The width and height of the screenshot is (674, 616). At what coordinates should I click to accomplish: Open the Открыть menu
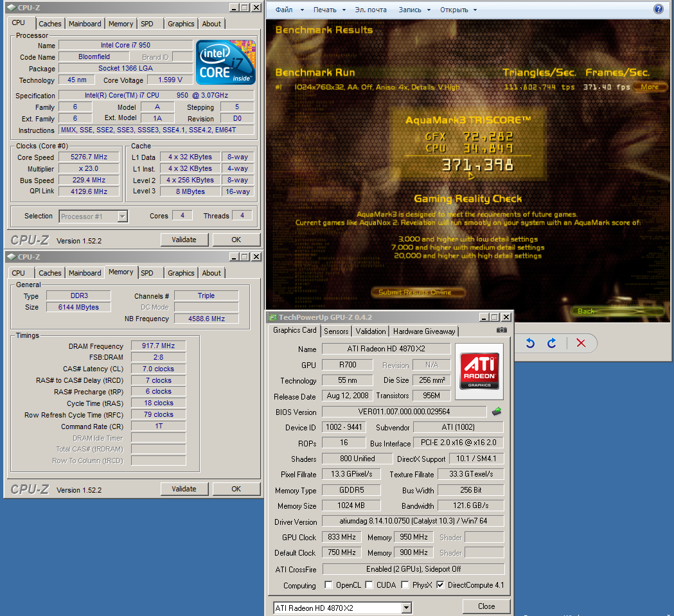(x=454, y=10)
